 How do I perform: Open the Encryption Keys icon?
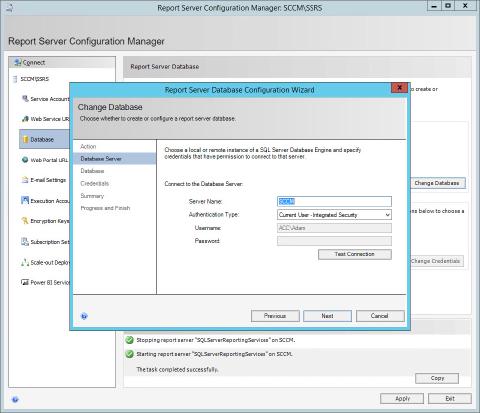[25, 221]
